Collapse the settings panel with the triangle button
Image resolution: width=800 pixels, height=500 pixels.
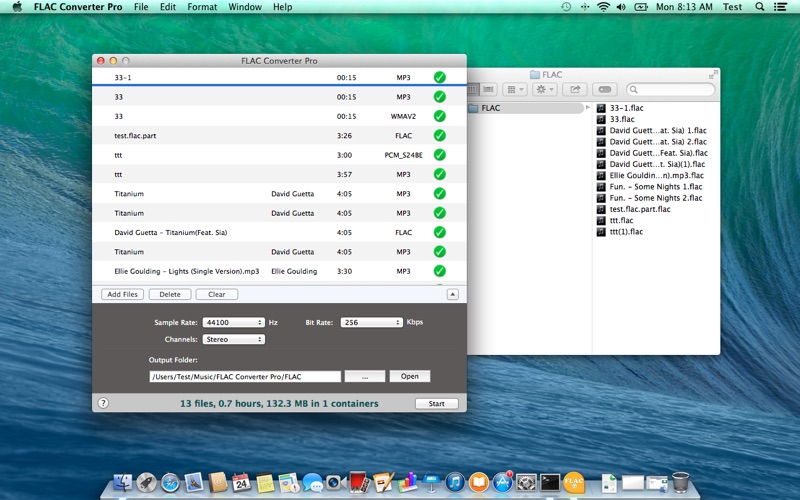[x=453, y=294]
